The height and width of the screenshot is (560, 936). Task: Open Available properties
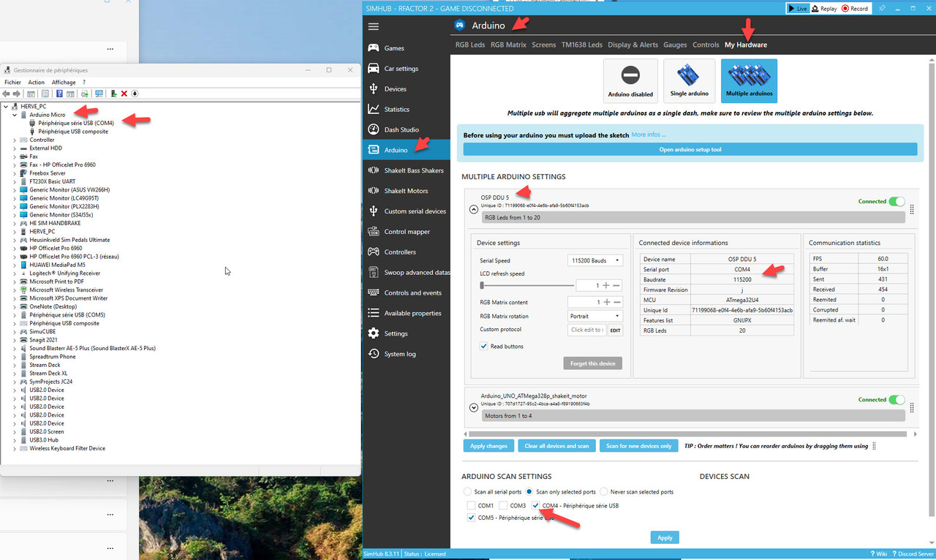click(407, 314)
